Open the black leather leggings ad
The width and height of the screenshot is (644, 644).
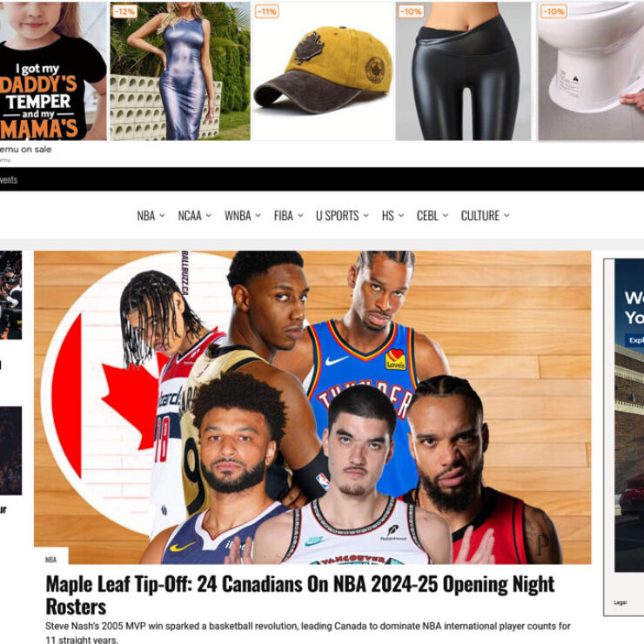coord(463,71)
